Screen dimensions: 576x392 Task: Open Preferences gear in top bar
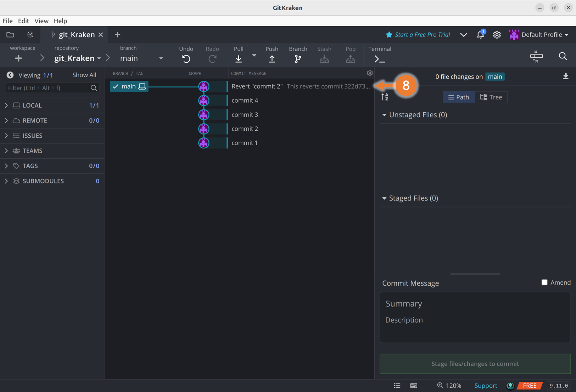point(497,34)
